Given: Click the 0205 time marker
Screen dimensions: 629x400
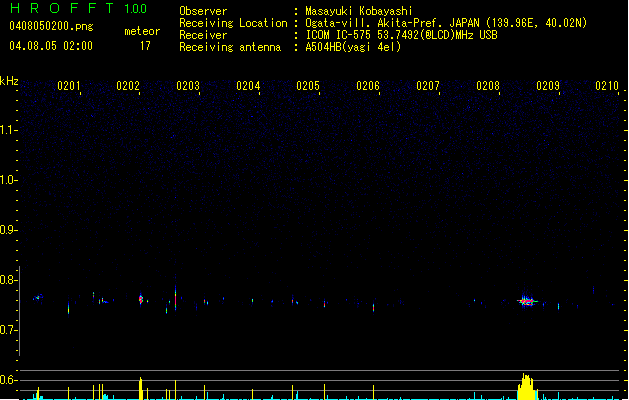Looking at the screenshot, I should coord(308,86).
